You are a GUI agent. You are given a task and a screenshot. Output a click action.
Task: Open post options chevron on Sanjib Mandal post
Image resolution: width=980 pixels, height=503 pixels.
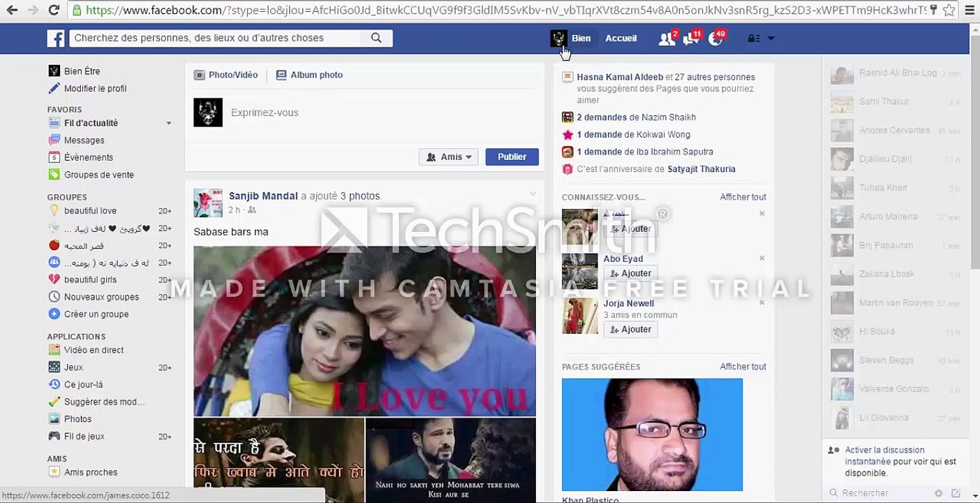click(x=533, y=194)
